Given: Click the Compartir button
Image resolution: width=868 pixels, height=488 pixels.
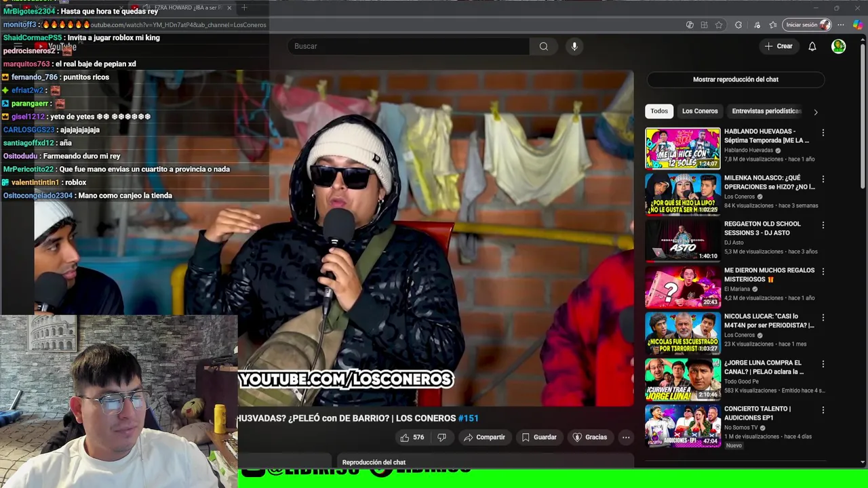Looking at the screenshot, I should pyautogui.click(x=484, y=437).
